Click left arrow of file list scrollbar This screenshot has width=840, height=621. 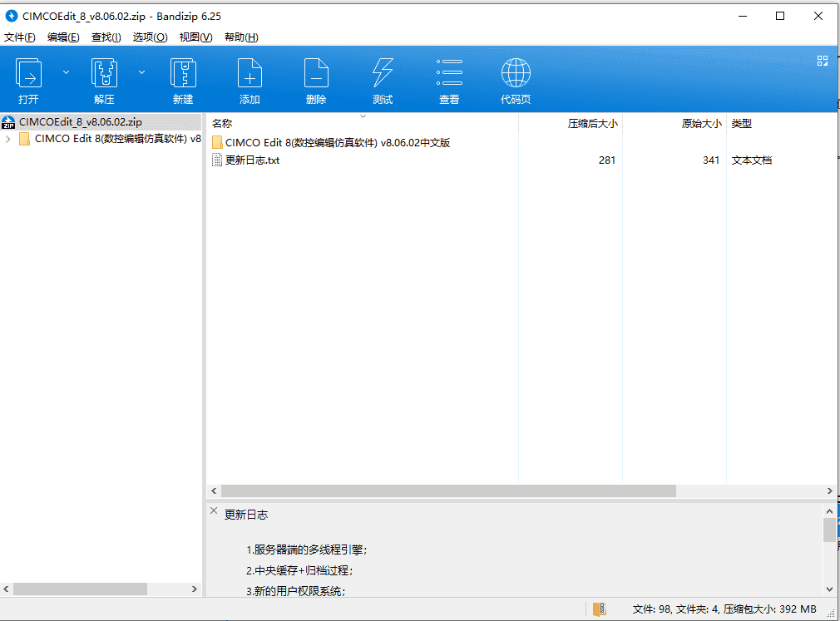pyautogui.click(x=215, y=491)
